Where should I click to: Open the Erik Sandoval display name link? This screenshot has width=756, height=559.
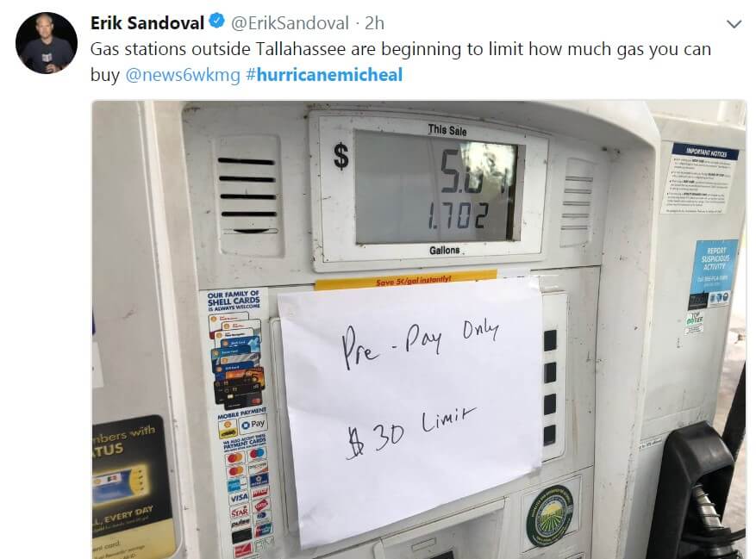pos(147,22)
